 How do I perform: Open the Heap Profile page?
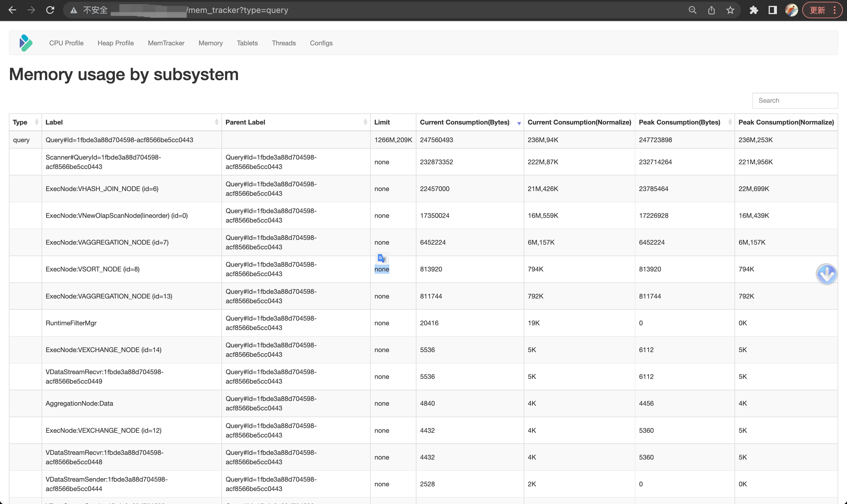[x=115, y=43]
